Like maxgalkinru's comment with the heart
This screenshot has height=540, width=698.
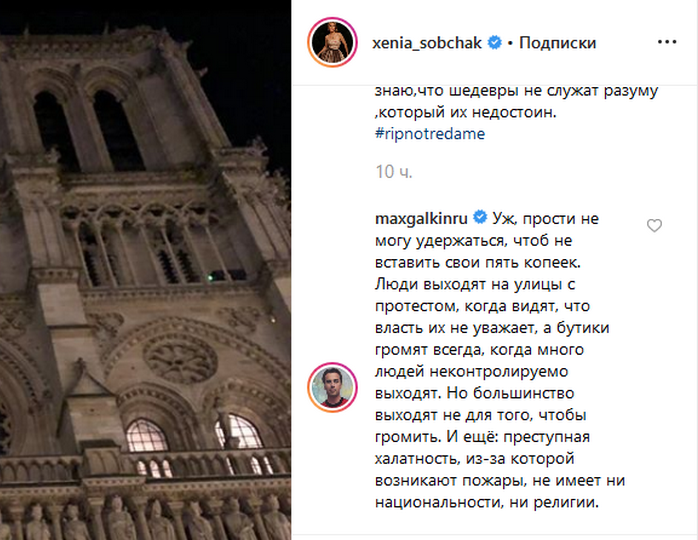click(x=654, y=226)
